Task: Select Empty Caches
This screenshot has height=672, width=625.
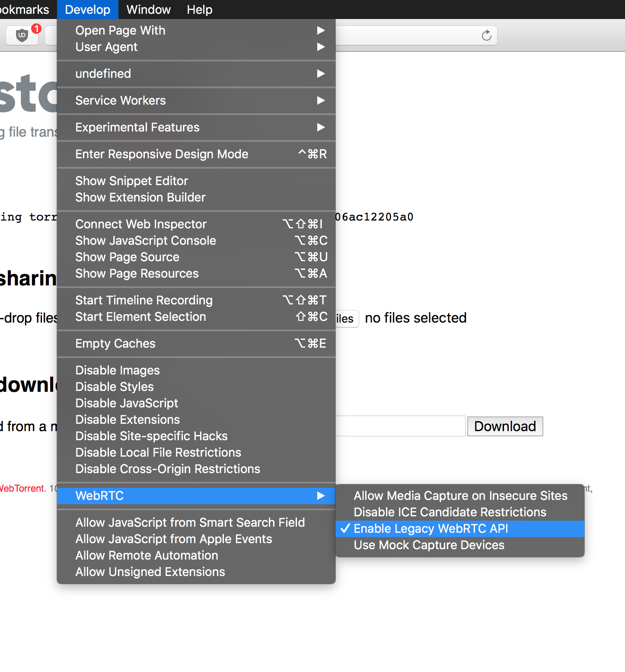Action: click(196, 343)
